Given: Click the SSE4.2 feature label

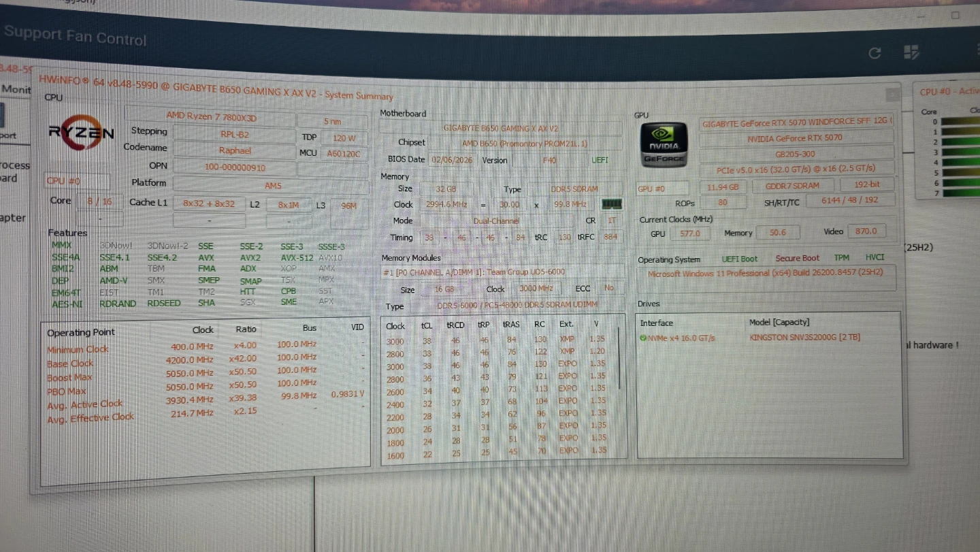Looking at the screenshot, I should pos(162,258).
